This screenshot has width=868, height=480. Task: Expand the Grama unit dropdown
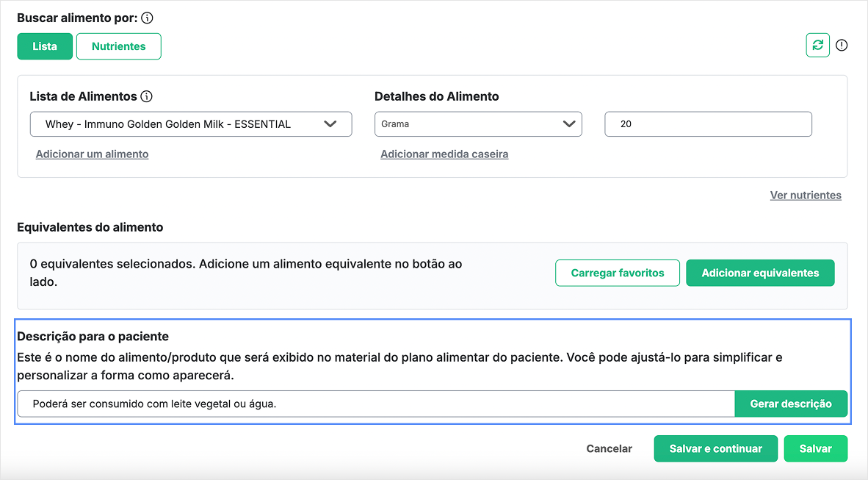470,124
